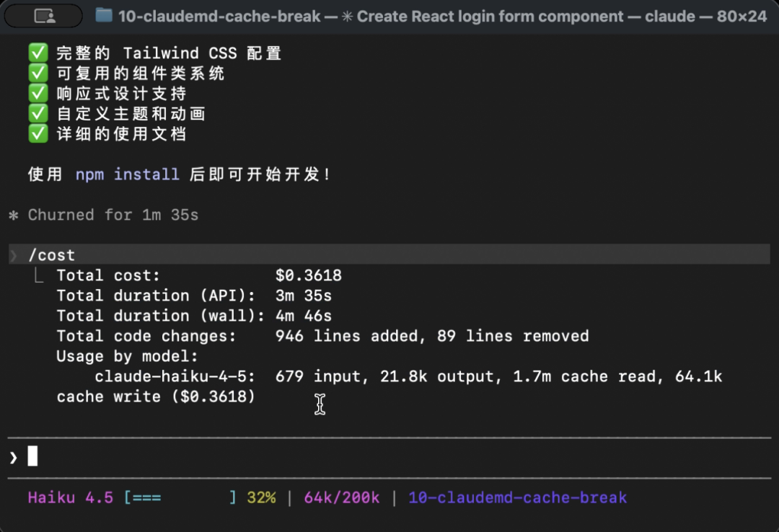Click status line directory "10-claudemd-cache-break"
The width and height of the screenshot is (779, 532).
pyautogui.click(x=518, y=497)
